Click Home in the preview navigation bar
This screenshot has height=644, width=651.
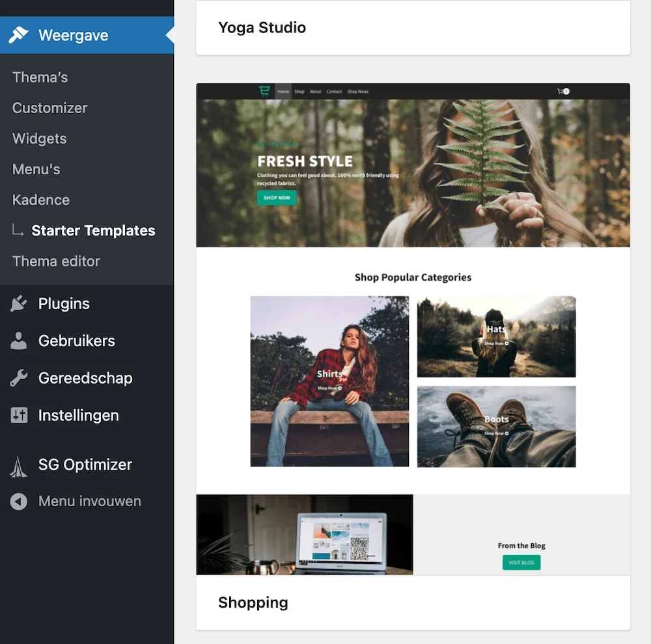pos(283,92)
